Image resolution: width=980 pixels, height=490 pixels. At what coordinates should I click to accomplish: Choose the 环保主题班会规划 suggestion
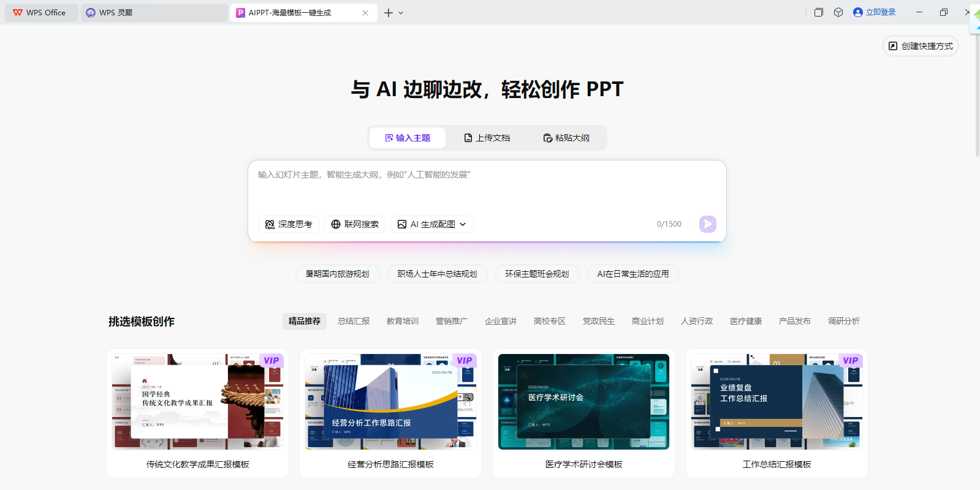click(537, 274)
